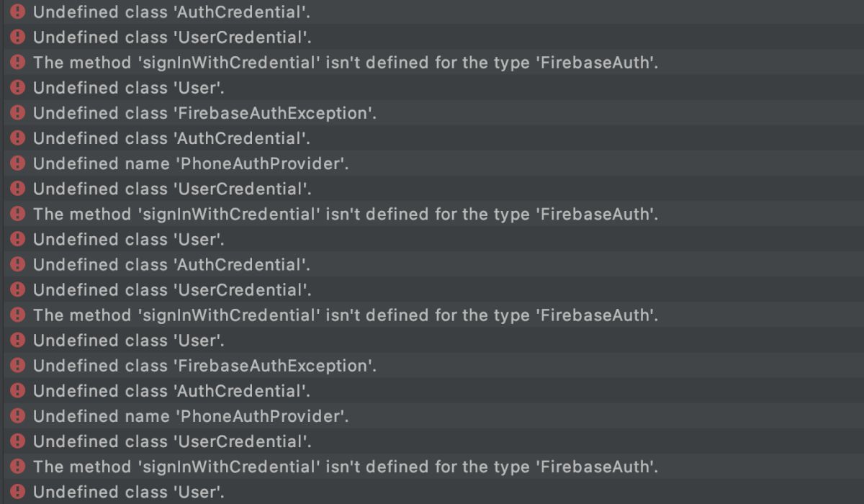This screenshot has width=864, height=504.
Task: Select topmost Undefined class 'User' message
Action: pyautogui.click(x=128, y=88)
